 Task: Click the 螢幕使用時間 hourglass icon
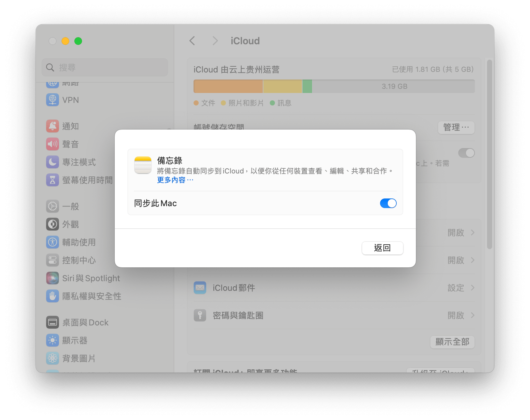pos(53,180)
